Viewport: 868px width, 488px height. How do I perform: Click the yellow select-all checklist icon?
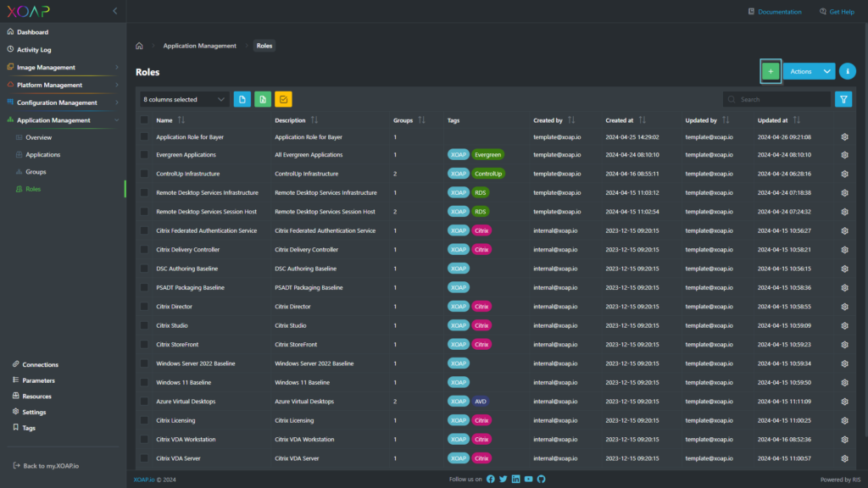pos(283,100)
